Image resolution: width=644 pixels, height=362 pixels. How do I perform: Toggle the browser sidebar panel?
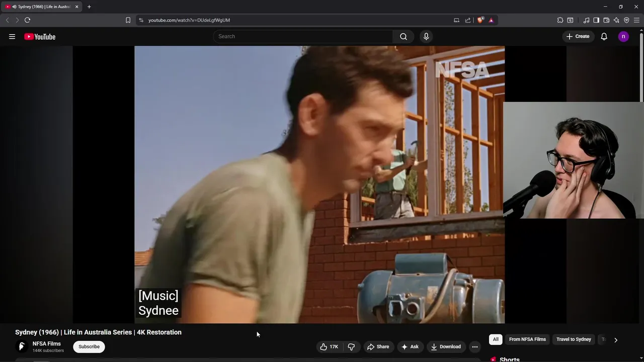click(596, 20)
